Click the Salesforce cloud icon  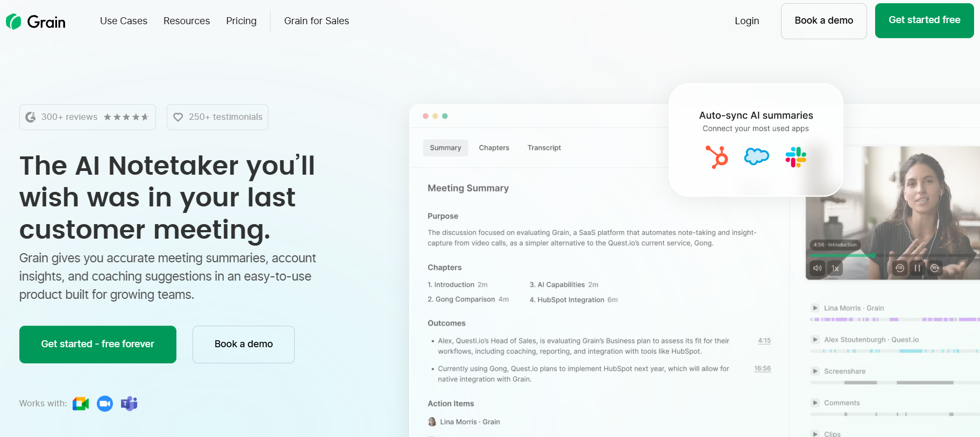pos(756,156)
